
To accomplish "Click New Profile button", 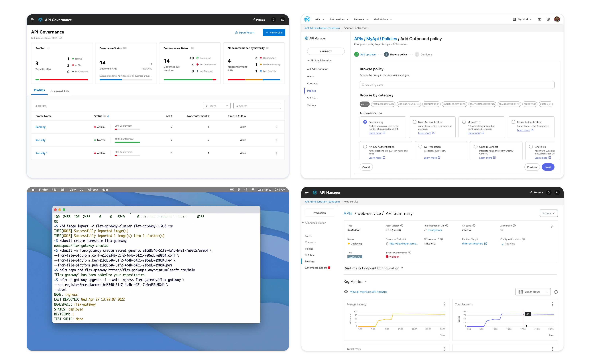I will [x=274, y=33].
